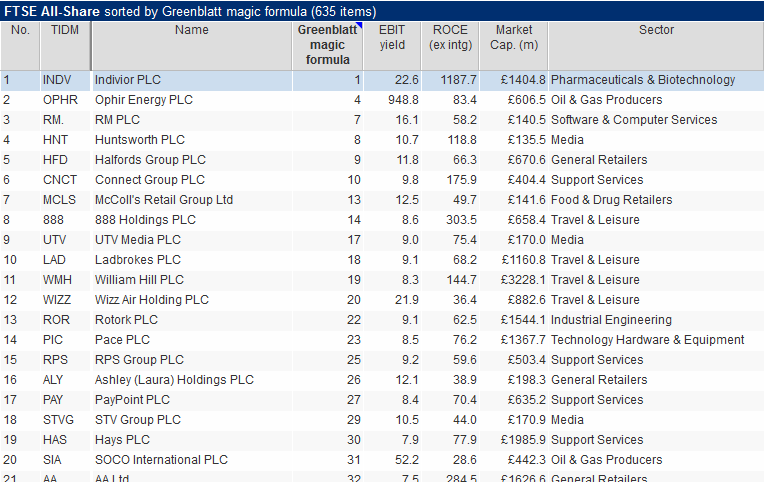The image size is (764, 482).
Task: Click the CNCT ticker cell
Action: 59,180
